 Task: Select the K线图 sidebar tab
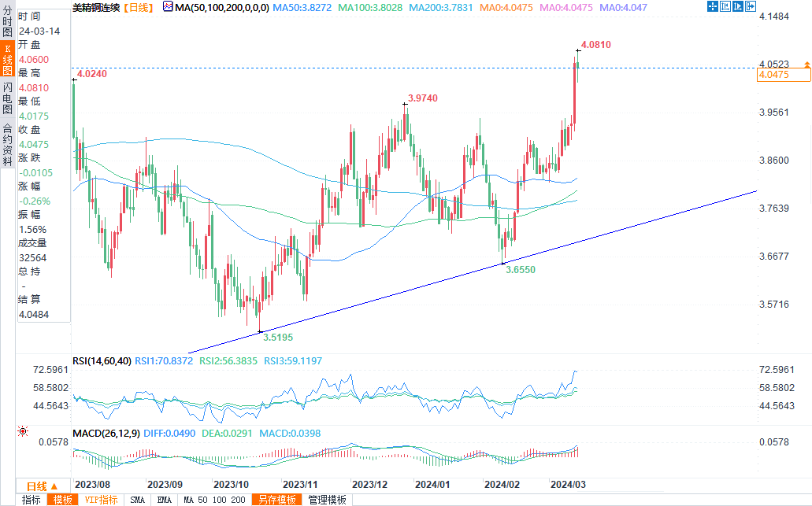(x=7, y=58)
